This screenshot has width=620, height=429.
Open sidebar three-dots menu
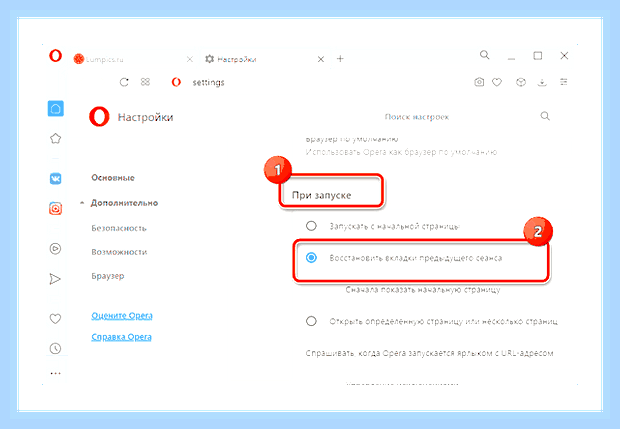coord(56,373)
